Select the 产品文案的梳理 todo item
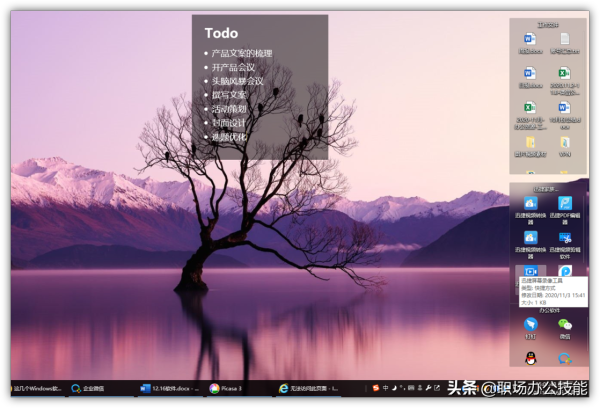 coord(241,53)
